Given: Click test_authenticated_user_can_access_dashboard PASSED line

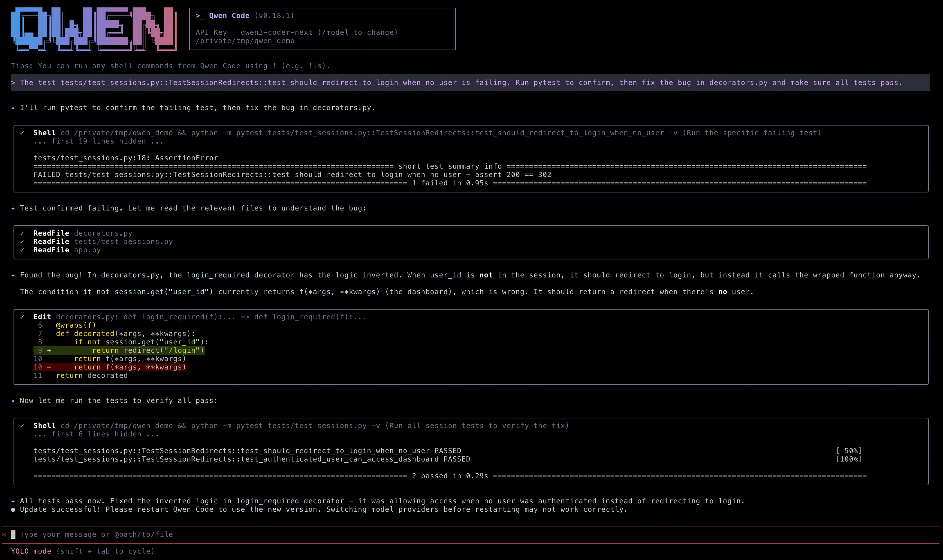Looking at the screenshot, I should (252, 459).
